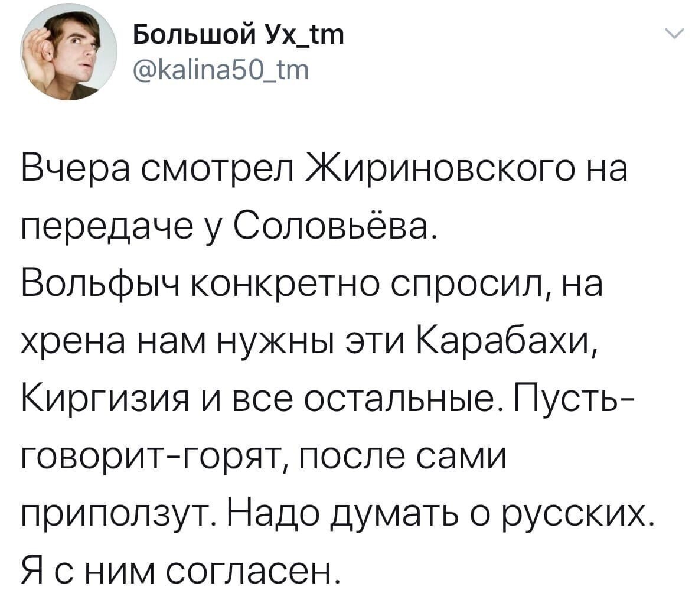
Task: Open the display name Большой Ух_tm
Action: tap(239, 35)
